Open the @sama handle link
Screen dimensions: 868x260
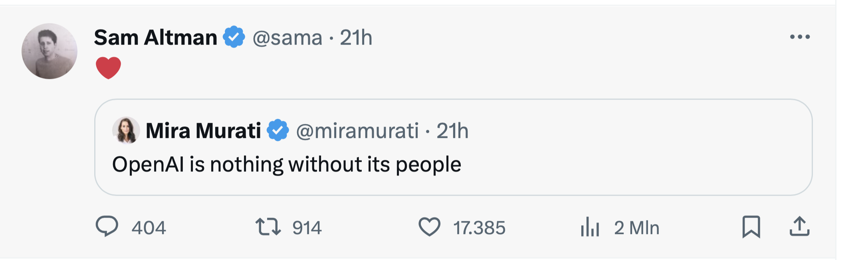tap(287, 38)
